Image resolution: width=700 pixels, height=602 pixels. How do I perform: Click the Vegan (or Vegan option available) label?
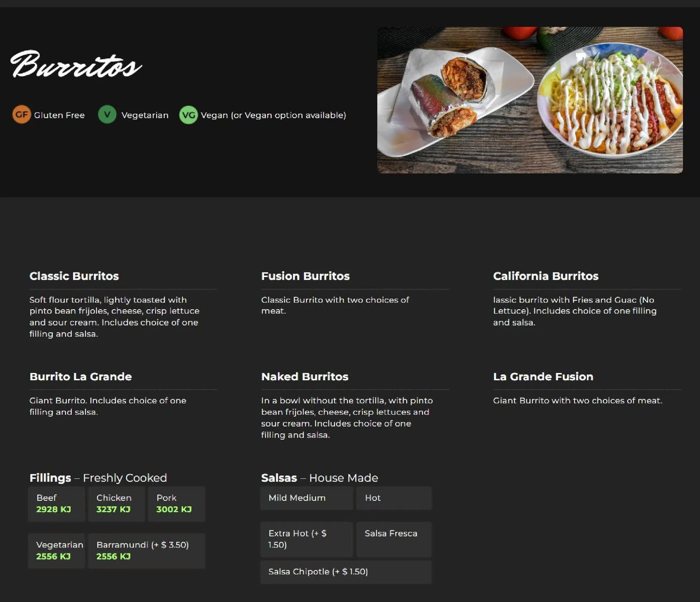point(273,115)
